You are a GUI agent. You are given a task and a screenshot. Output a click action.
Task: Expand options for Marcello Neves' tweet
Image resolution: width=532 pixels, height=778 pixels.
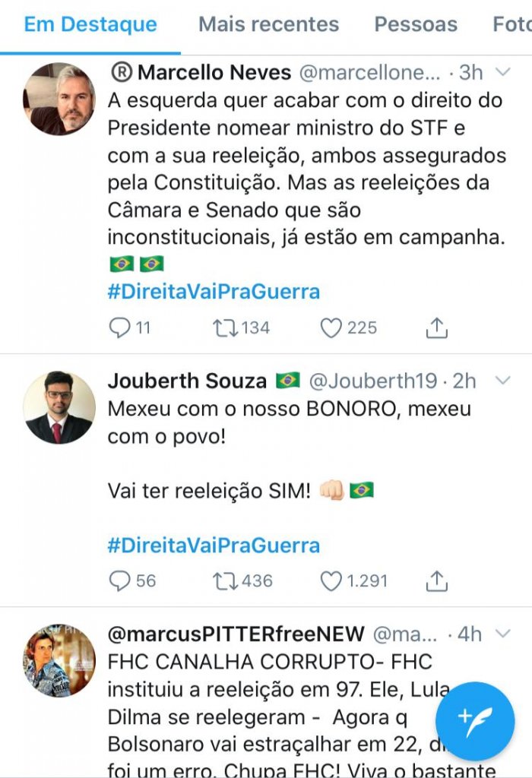click(502, 73)
